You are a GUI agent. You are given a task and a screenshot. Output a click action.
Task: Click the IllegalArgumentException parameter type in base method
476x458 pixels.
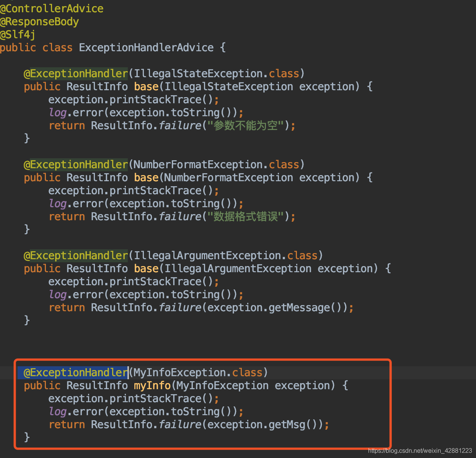pos(238,268)
